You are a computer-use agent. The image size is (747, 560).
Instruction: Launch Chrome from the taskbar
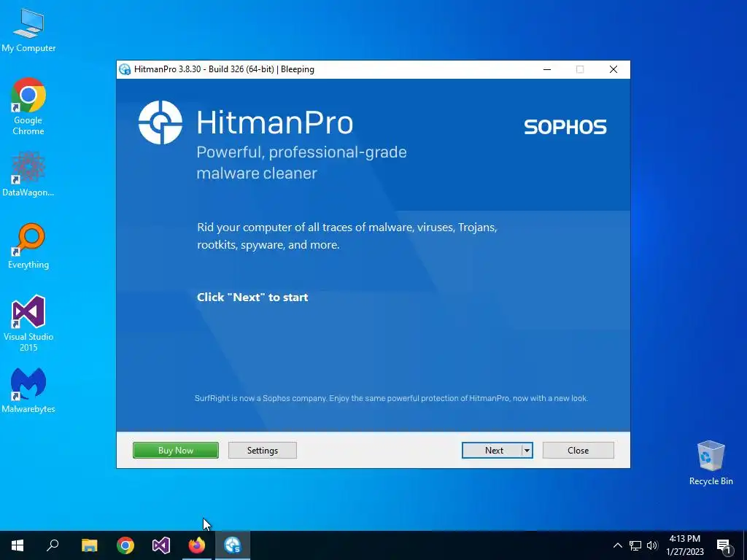[125, 545]
